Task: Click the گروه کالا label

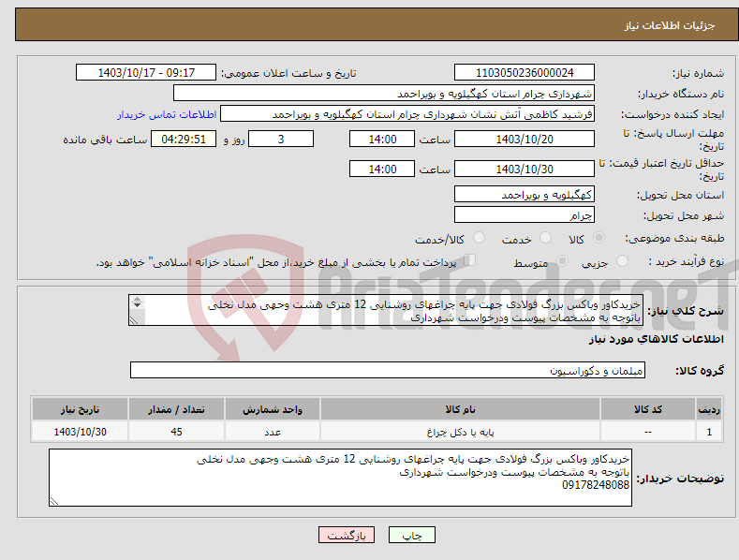Action: click(700, 371)
